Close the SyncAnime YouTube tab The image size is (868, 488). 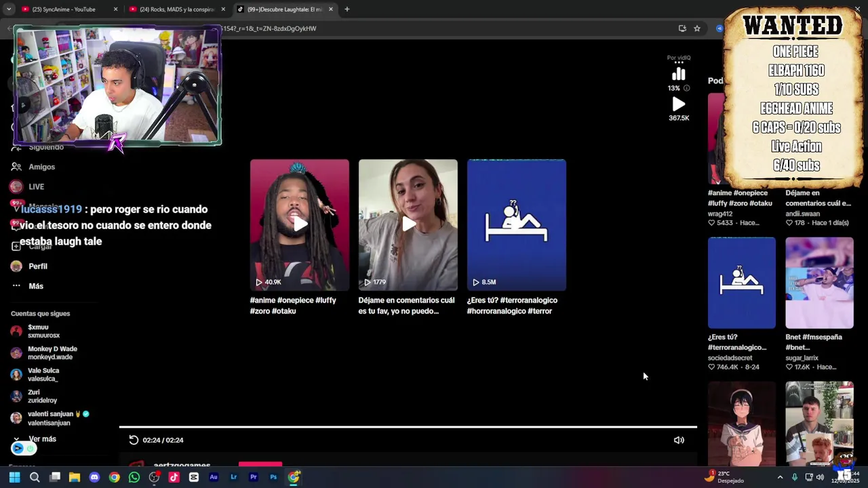point(115,9)
